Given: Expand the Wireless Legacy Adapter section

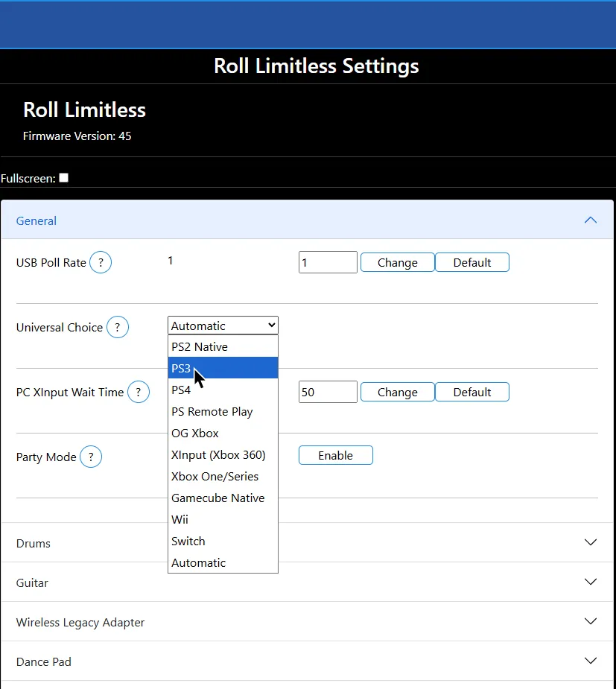Looking at the screenshot, I should point(590,621).
